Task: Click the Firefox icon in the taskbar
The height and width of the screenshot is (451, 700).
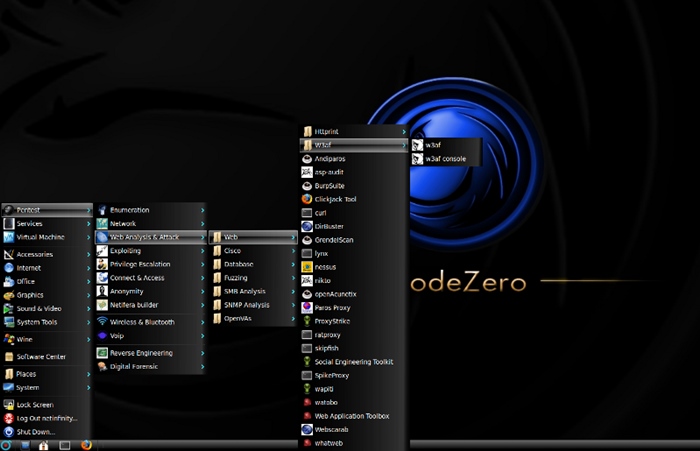Action: [86, 444]
